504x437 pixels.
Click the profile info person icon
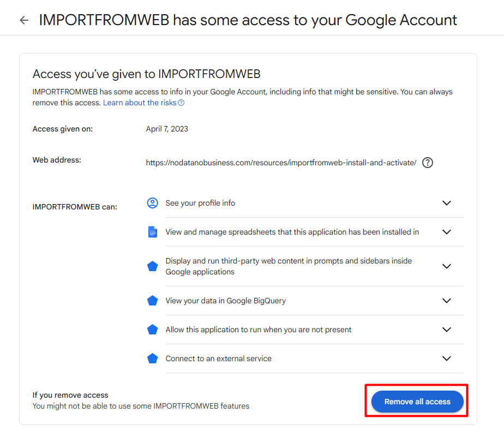point(153,203)
